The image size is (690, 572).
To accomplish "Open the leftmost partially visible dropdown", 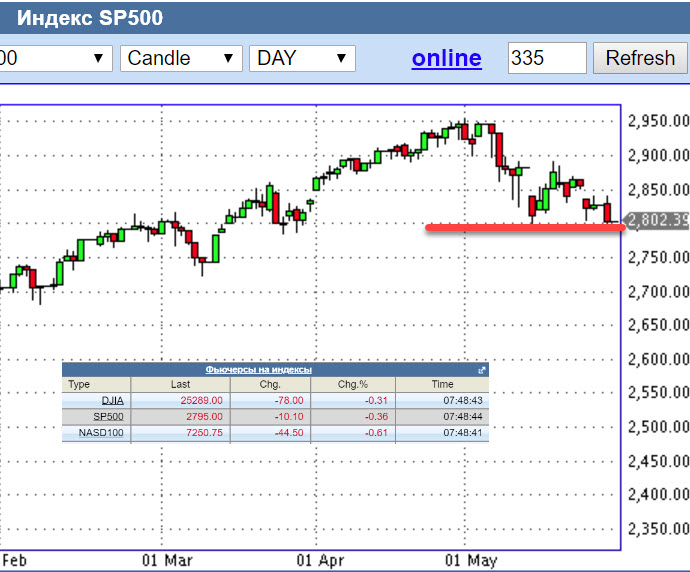I will [x=55, y=58].
